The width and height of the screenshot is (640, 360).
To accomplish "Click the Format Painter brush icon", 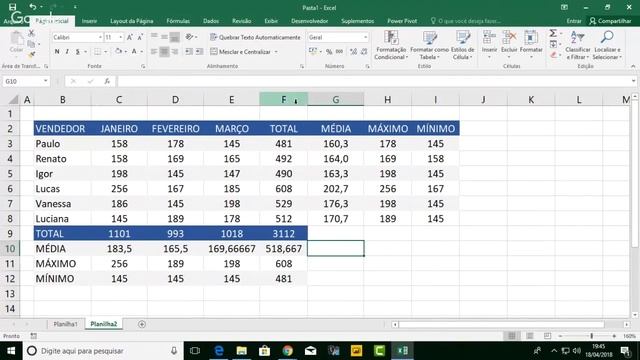I will click(x=31, y=54).
